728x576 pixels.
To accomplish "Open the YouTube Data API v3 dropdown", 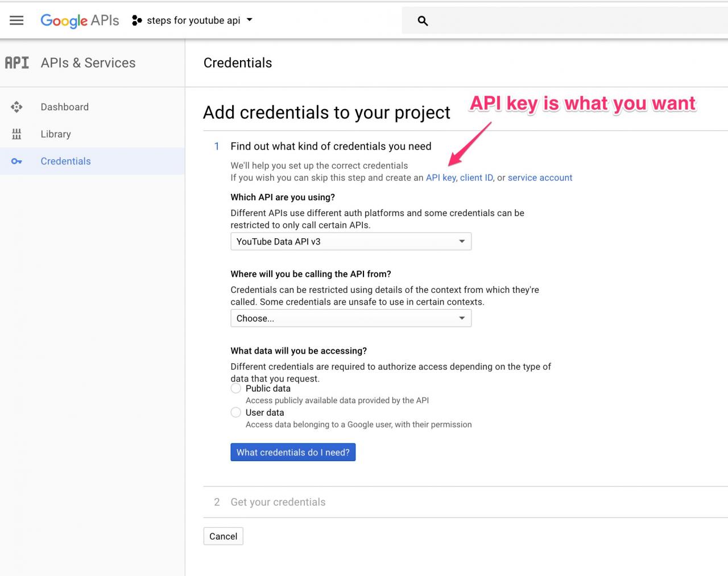I will [350, 242].
